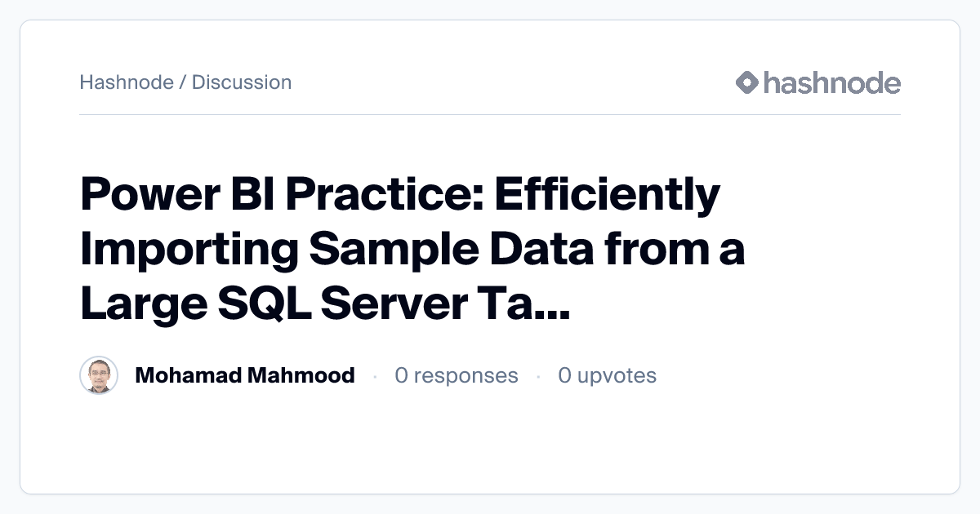Select "Discussion" in the breadcrumb
Viewport: 980px width, 514px height.
[242, 82]
